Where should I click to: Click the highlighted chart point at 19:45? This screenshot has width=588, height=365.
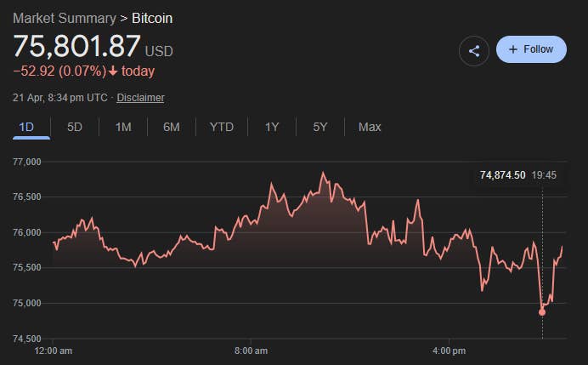542,312
